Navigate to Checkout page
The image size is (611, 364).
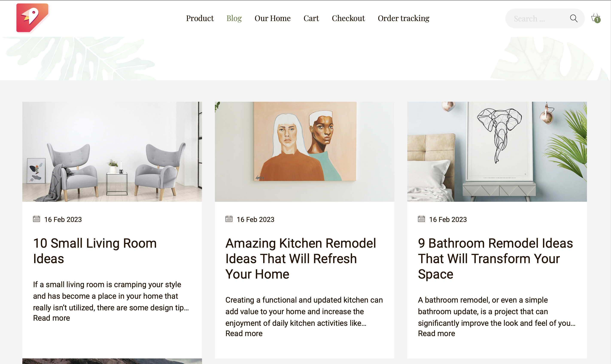tap(348, 18)
